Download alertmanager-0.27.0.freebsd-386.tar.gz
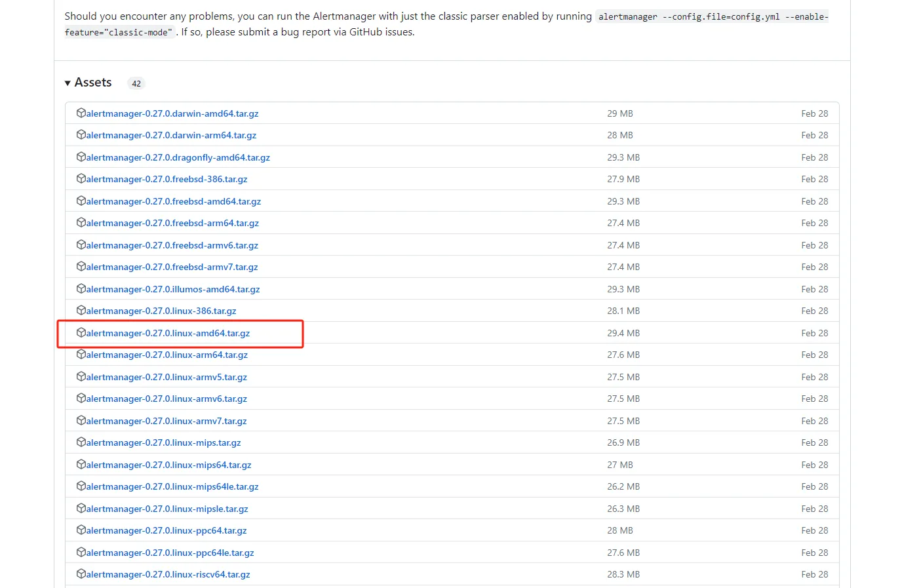This screenshot has height=588, width=921. coord(167,179)
